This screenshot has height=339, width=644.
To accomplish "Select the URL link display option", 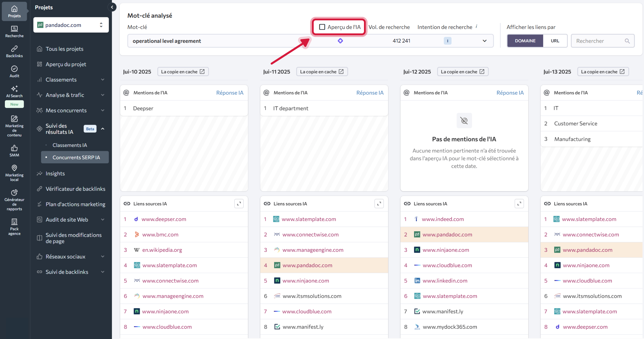I will tap(555, 41).
